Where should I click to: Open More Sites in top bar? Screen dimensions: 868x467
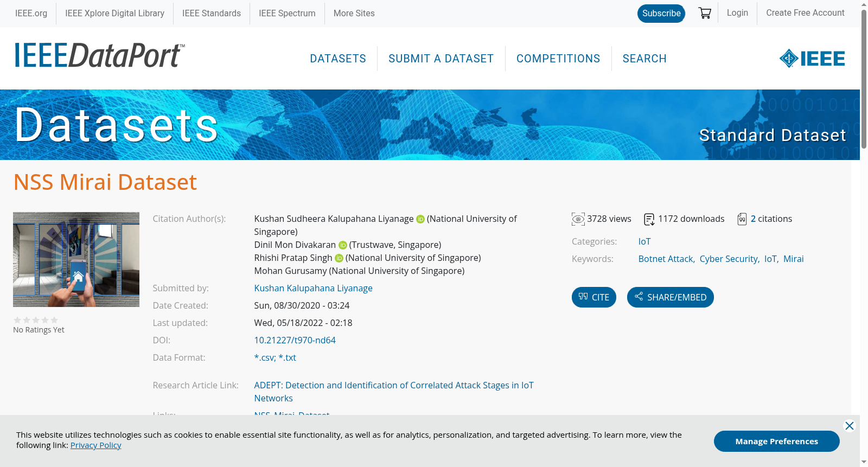click(x=354, y=13)
